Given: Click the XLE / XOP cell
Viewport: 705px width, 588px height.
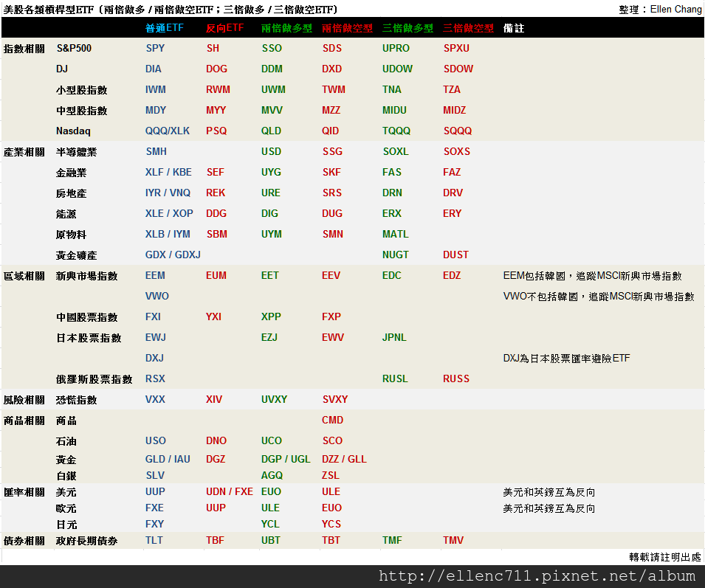Looking at the screenshot, I should click(169, 213).
